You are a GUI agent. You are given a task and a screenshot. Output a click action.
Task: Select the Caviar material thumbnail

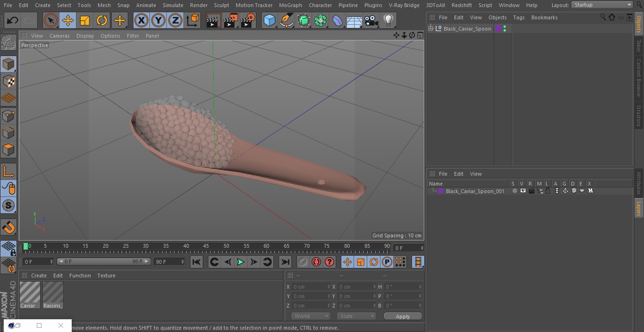[x=30, y=295]
